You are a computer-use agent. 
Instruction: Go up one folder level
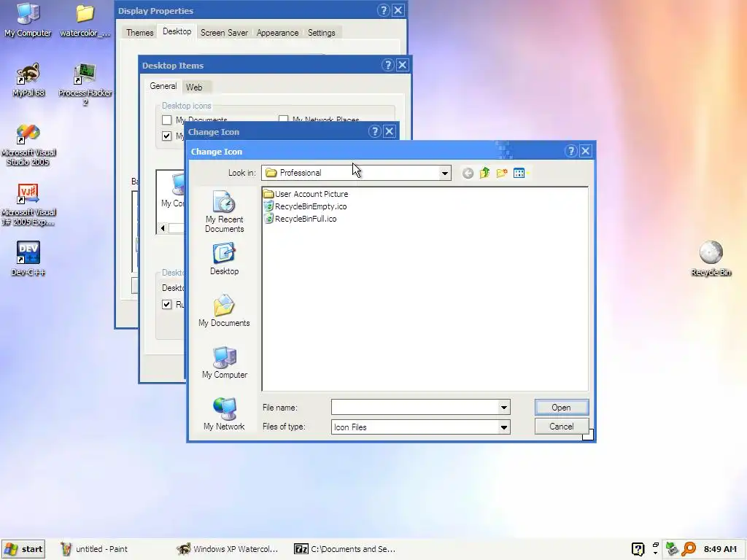[x=484, y=173]
